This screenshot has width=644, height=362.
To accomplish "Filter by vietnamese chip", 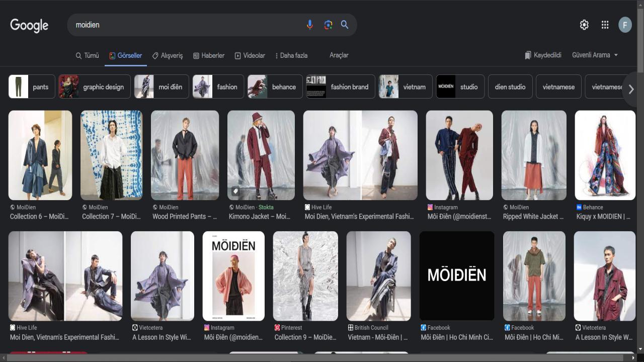I will click(558, 86).
